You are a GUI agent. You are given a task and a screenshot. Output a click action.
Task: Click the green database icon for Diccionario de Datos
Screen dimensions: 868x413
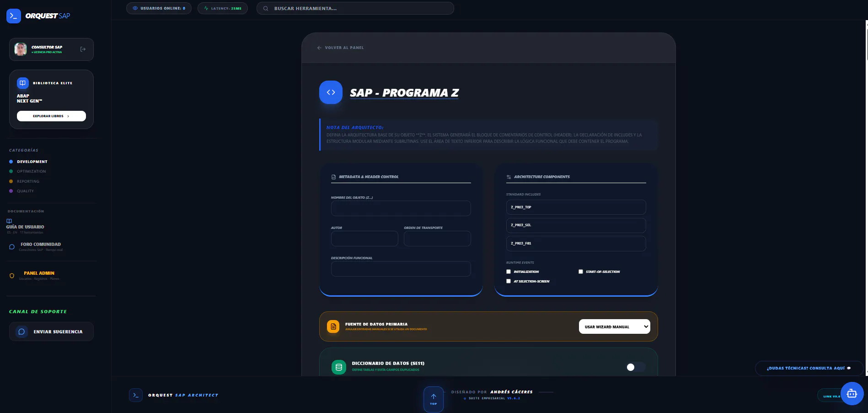point(339,367)
